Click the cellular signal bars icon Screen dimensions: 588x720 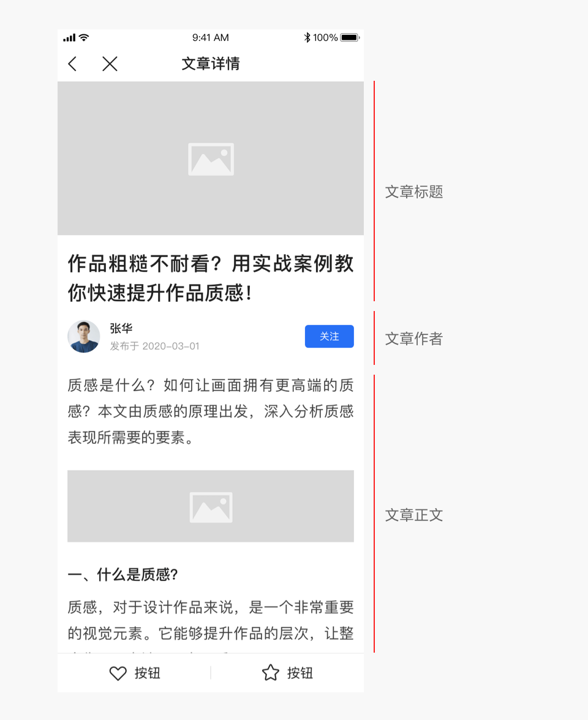pos(69,38)
